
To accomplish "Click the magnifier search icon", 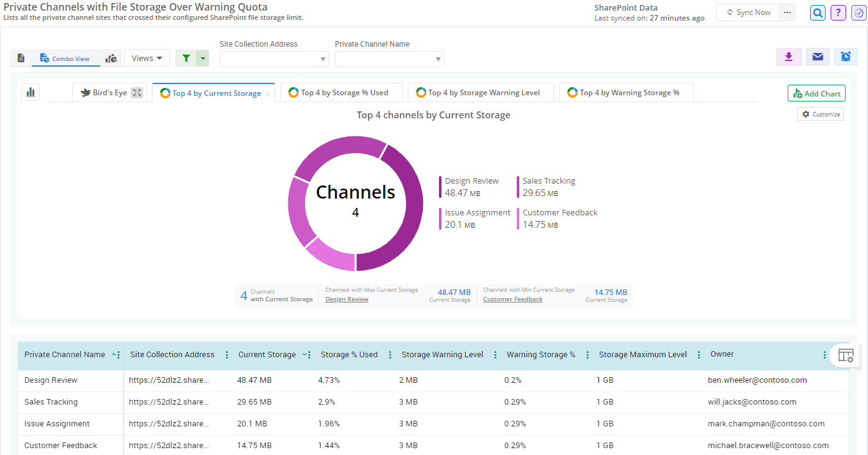I will (818, 12).
